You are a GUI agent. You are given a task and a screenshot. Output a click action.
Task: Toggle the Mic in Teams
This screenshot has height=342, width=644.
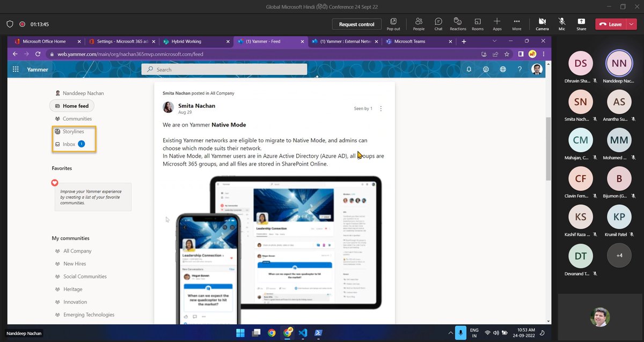tap(562, 24)
